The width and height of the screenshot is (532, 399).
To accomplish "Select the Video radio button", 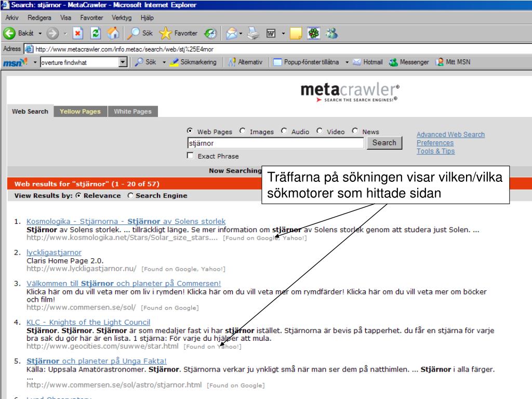I will [320, 130].
